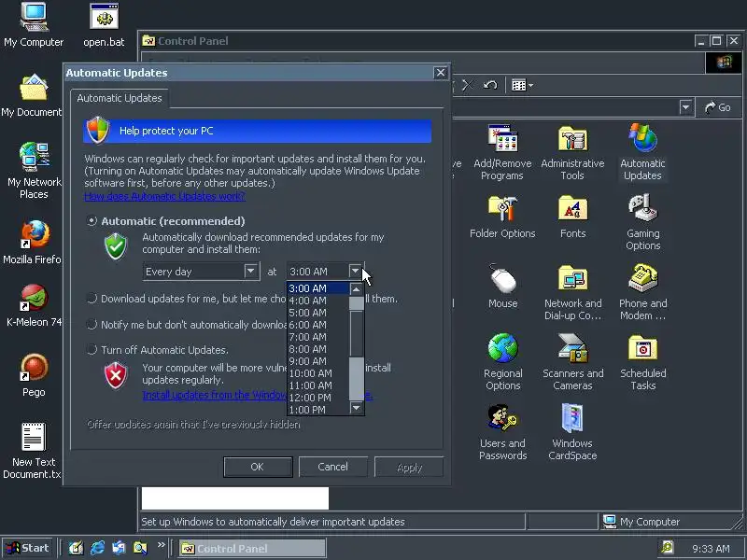Click the Undo toolbar icon in Control Panel
The width and height of the screenshot is (747, 560).
(489, 85)
